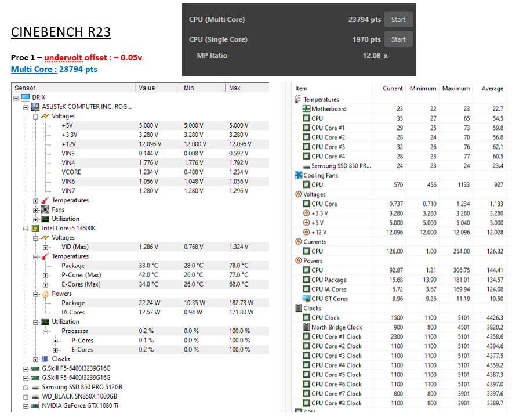Select the CPU Core #8 Clock row
Image resolution: width=512 pixels, height=420 pixels.
(399, 403)
